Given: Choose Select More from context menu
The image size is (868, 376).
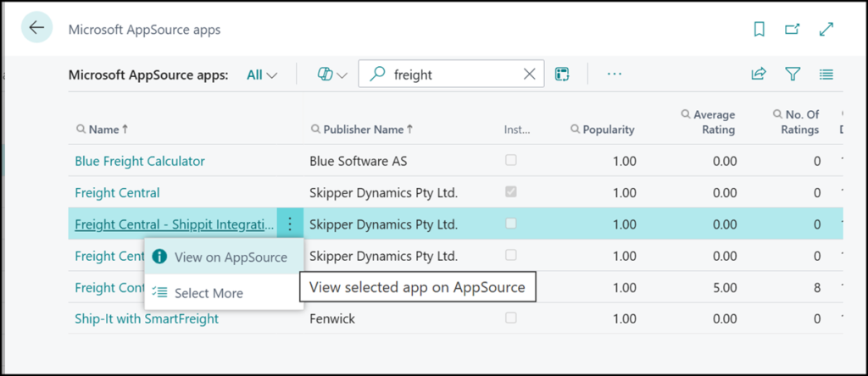Looking at the screenshot, I should (x=209, y=293).
